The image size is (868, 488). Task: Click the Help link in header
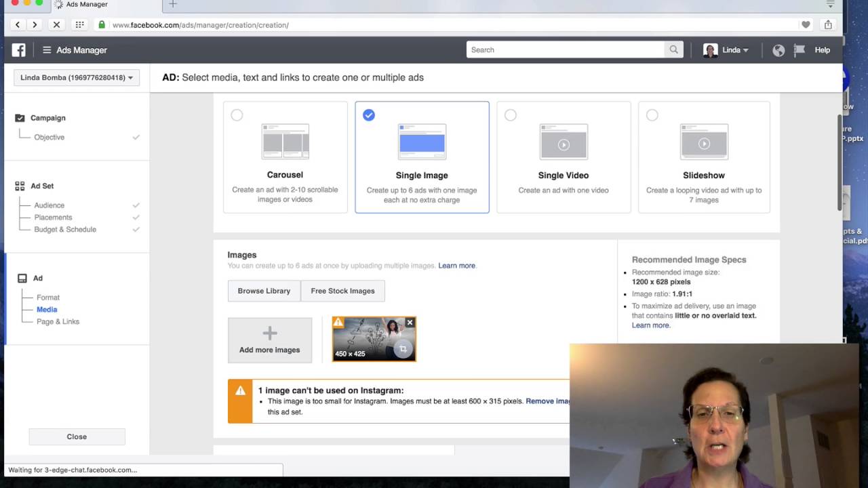[822, 50]
